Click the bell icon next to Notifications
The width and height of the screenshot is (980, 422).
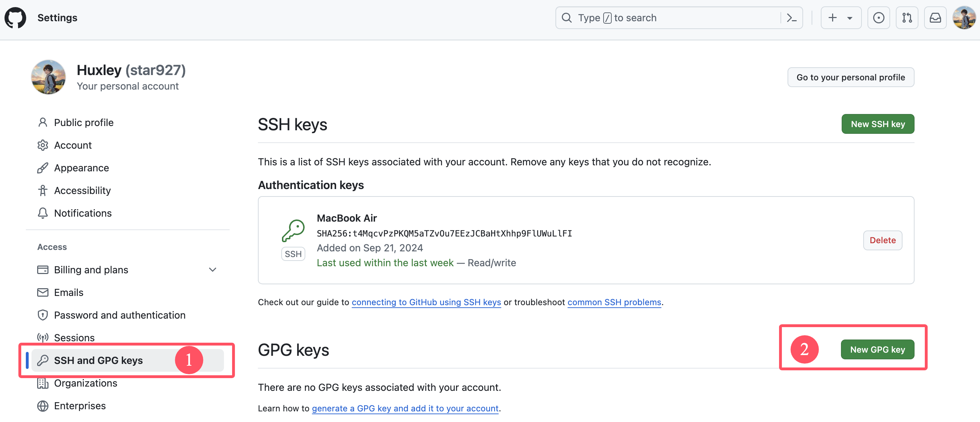(x=42, y=213)
